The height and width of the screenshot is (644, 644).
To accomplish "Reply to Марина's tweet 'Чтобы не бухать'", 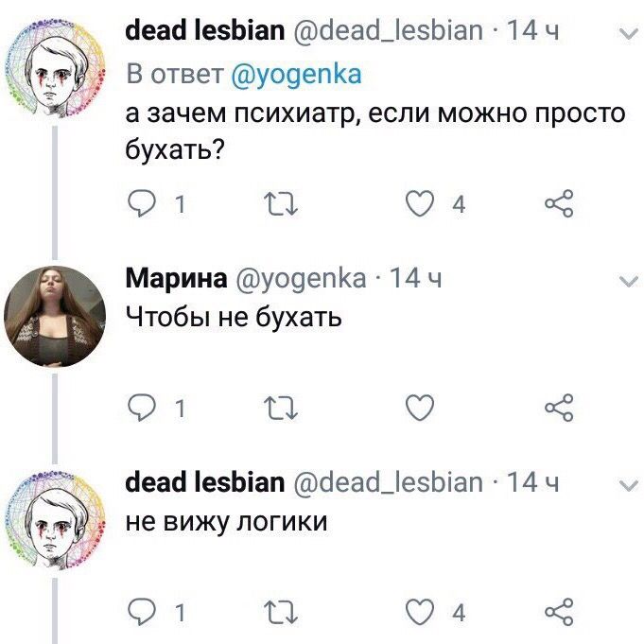I will pos(142,408).
